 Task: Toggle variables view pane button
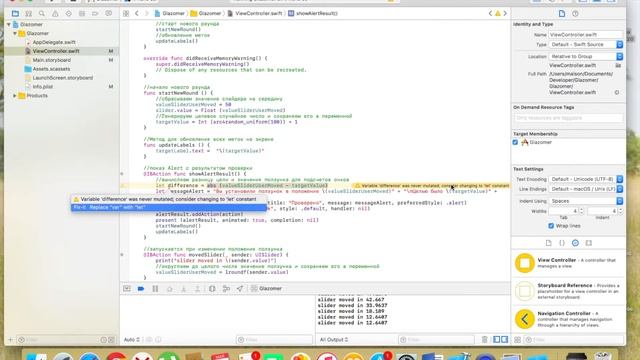pos(497,340)
